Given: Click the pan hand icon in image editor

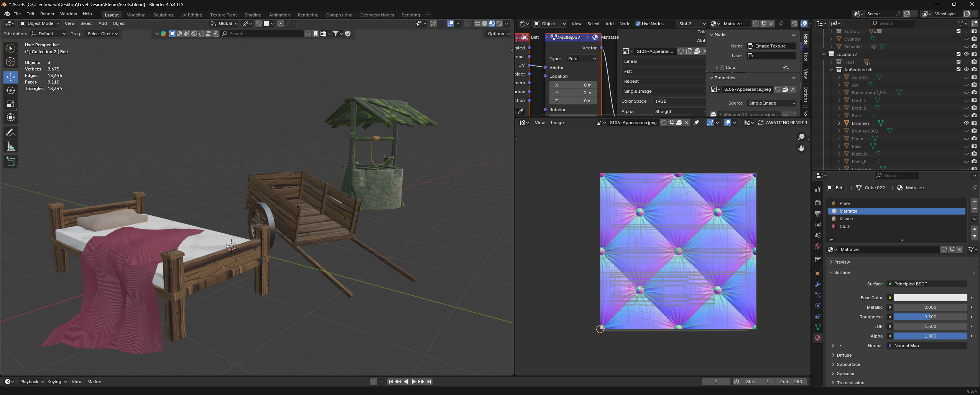Looking at the screenshot, I should 801,148.
